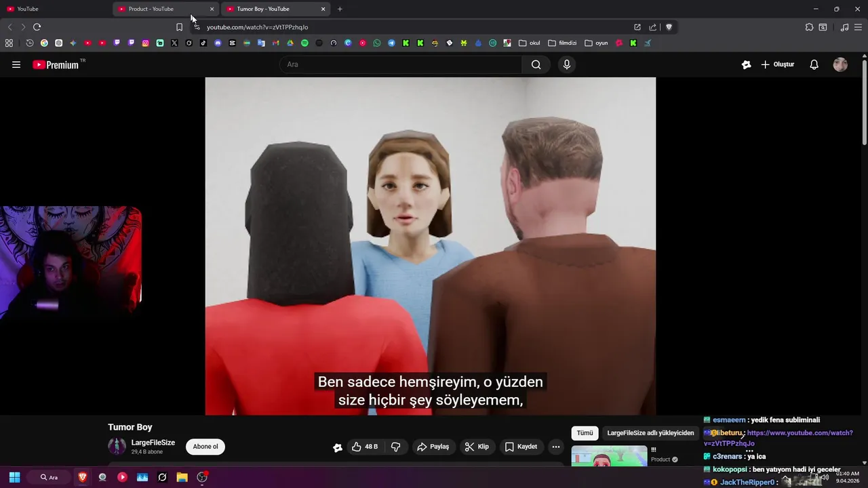Open the TikTok bookmark icon
The image size is (868, 488).
tap(203, 43)
